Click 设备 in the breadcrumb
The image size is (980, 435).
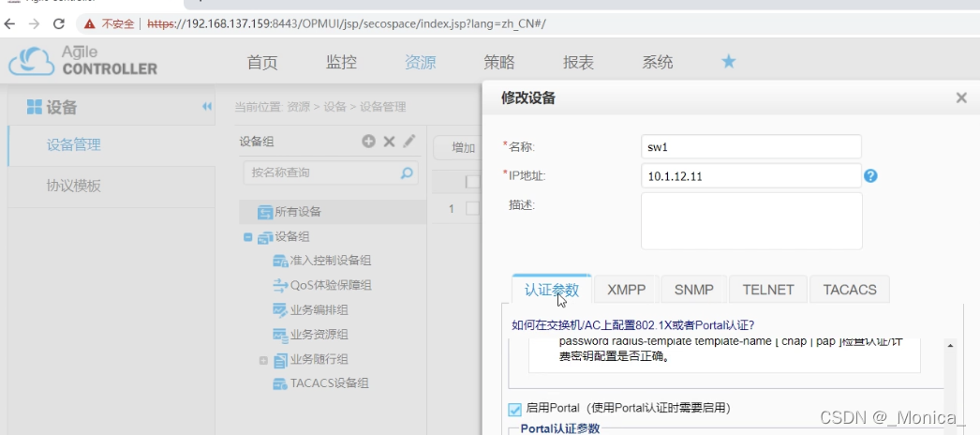(334, 107)
